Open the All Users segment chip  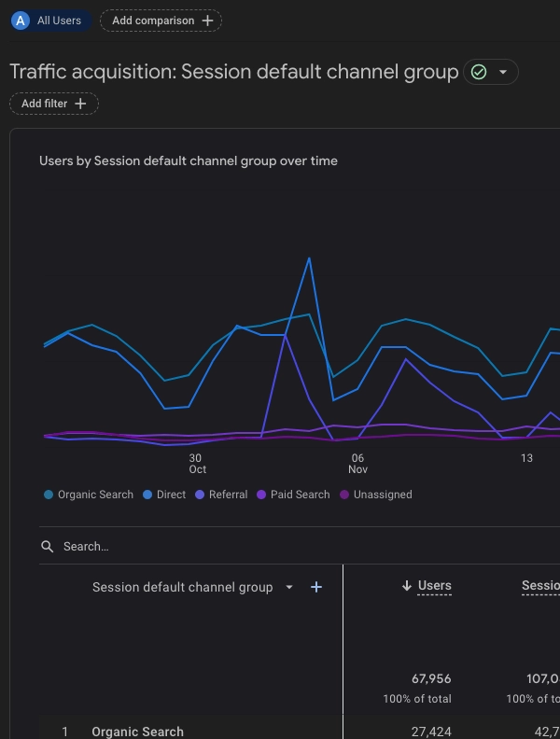coord(51,21)
